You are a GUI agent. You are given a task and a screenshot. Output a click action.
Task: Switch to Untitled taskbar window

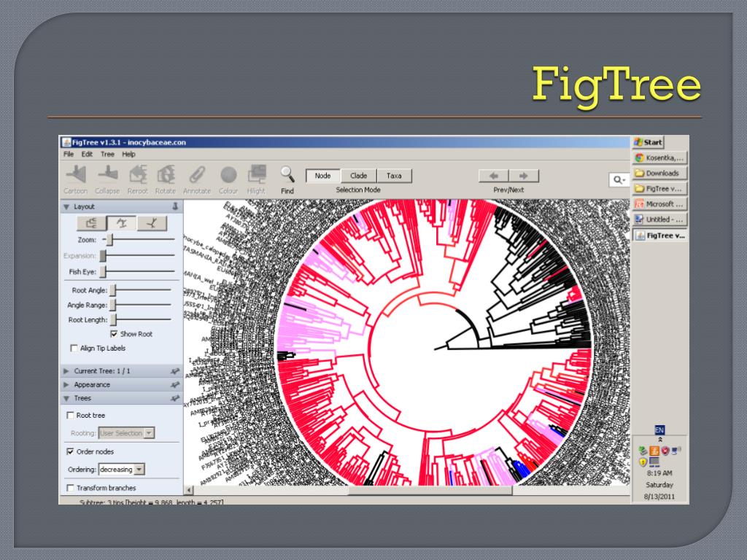coord(659,219)
